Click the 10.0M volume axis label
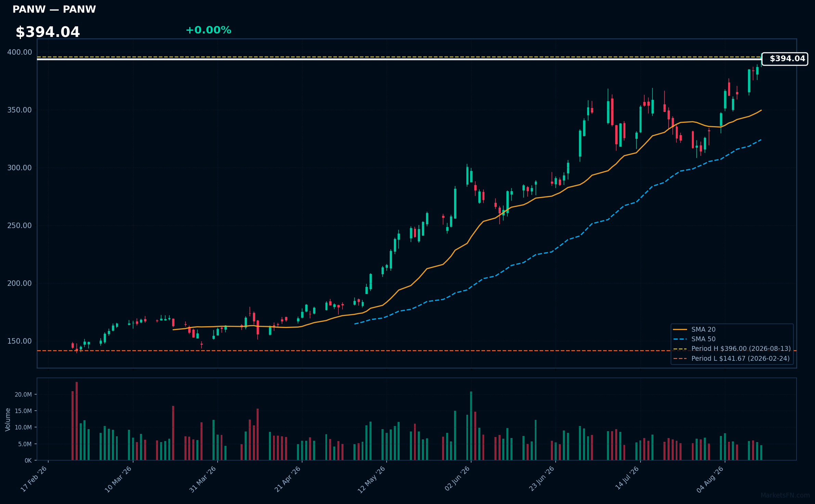Viewport: 815px width, 504px height. tap(23, 427)
